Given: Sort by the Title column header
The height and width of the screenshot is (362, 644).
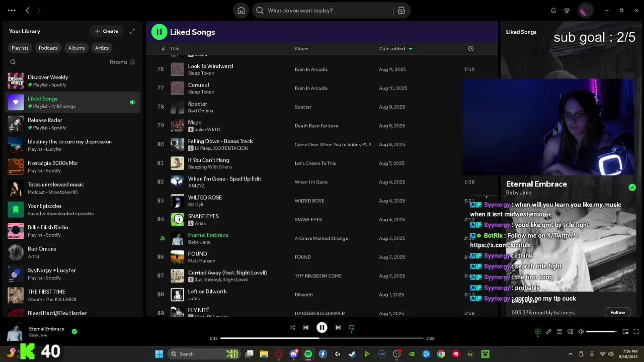Looking at the screenshot, I should click(x=175, y=49).
